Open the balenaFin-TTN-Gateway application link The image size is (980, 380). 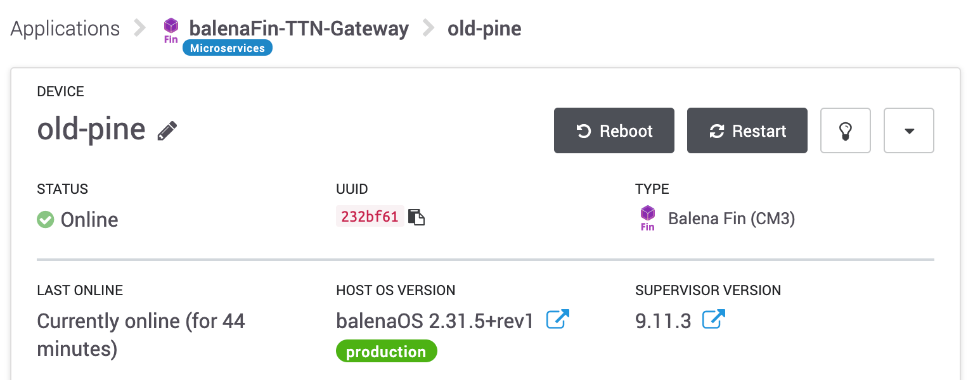pyautogui.click(x=299, y=28)
